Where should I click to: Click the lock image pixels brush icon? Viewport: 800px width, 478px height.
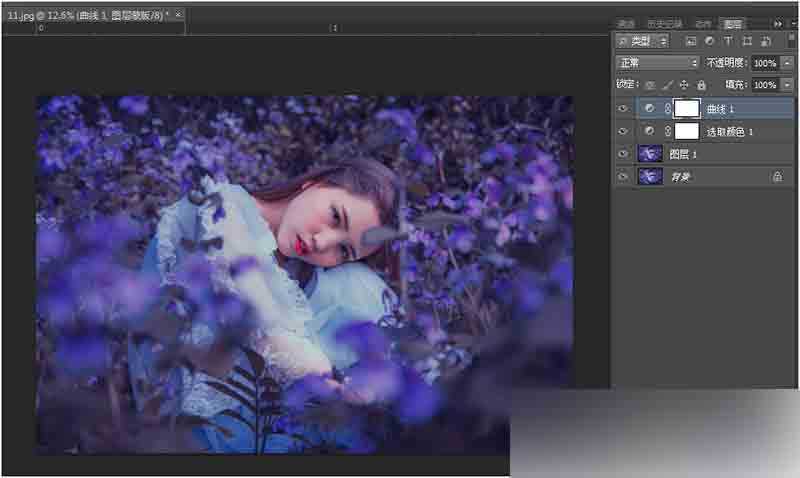click(667, 86)
